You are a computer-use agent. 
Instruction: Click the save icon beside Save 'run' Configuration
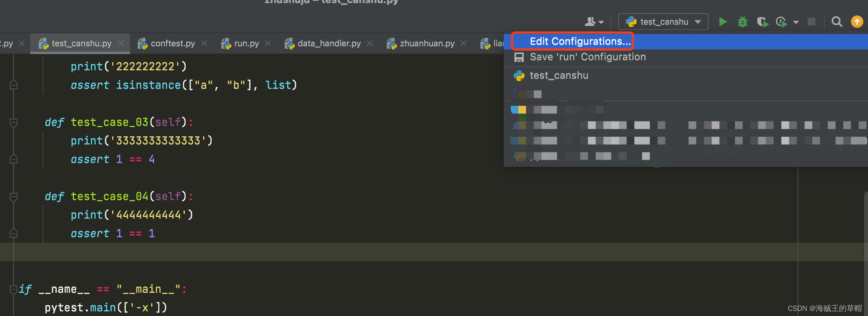tap(519, 57)
